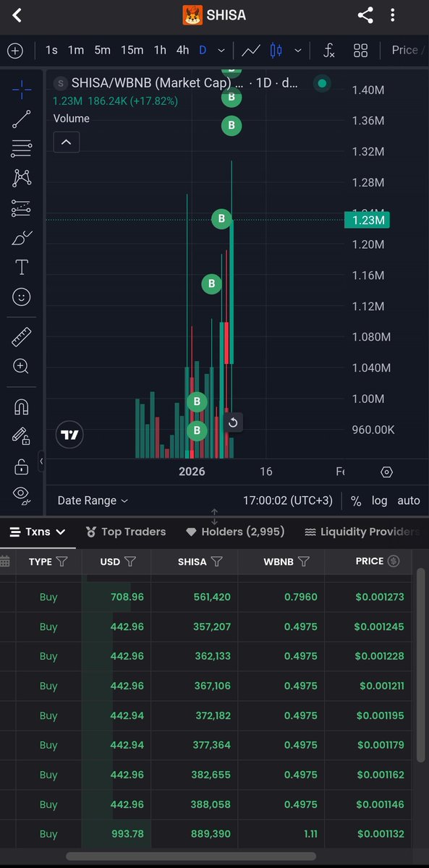The width and height of the screenshot is (429, 868).
Task: Toggle hide all drawings eye icon
Action: click(x=22, y=495)
